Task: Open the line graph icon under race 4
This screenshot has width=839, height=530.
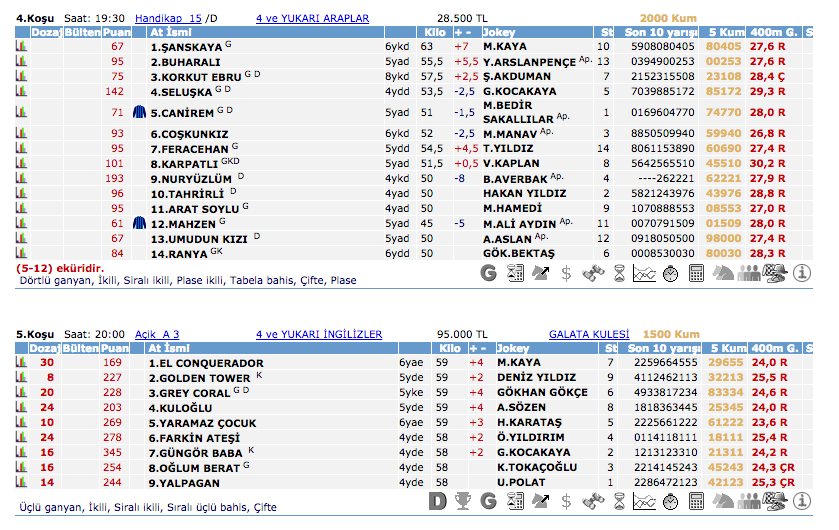Action: (645, 271)
